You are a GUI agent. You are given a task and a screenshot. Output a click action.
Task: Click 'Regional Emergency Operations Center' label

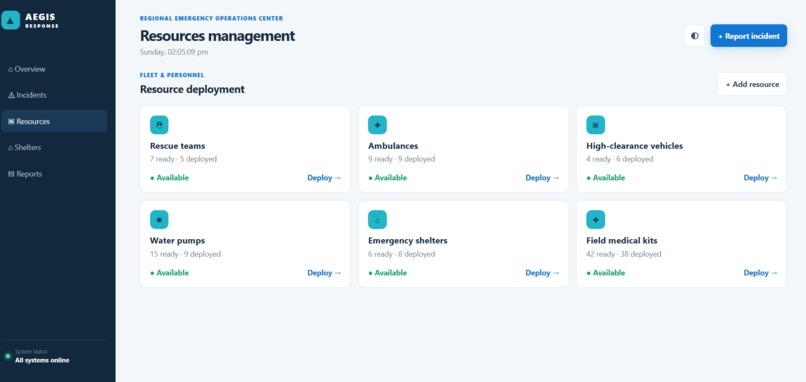click(211, 19)
